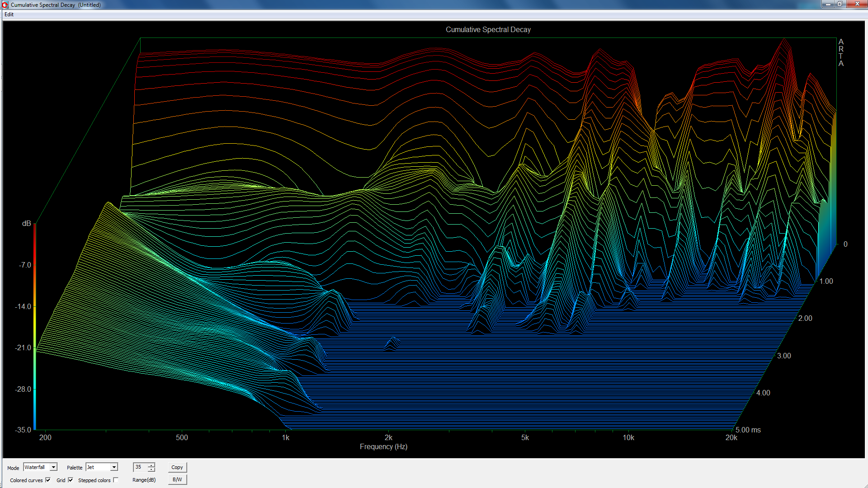
Task: Click the Frequency (Hz) axis label
Action: coord(383,446)
